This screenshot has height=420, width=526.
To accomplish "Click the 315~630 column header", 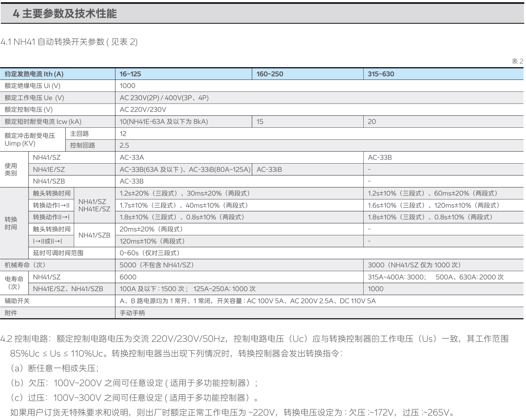I will point(381,74).
